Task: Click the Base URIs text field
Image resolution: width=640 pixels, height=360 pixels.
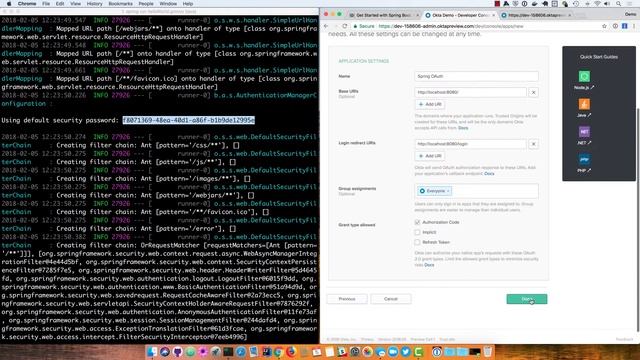Action: (470, 92)
